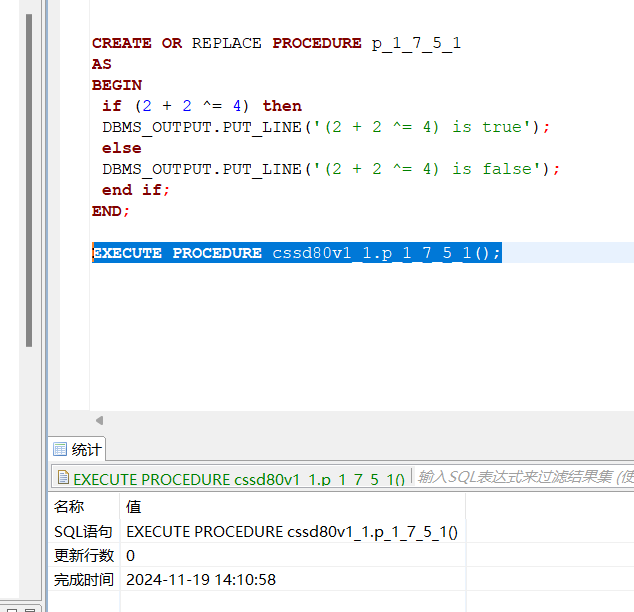Click the DBMS_OUTPUT line printing 'is false'
This screenshot has height=612, width=634.
coord(331,169)
